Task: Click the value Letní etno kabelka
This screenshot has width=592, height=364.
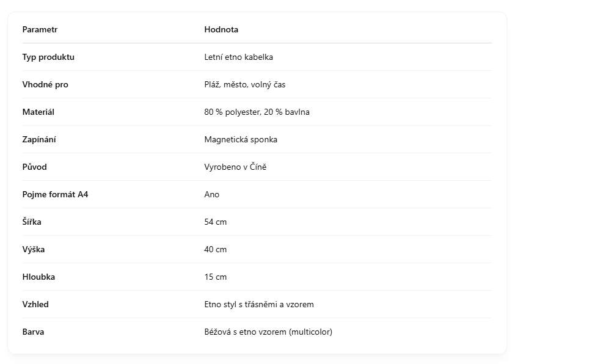Action: 239,57
